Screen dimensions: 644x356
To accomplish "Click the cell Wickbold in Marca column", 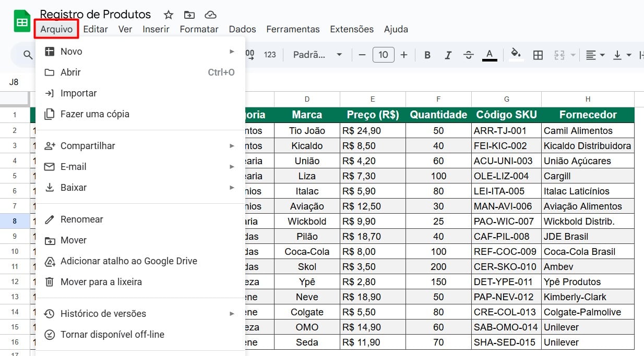I will pos(307,221).
